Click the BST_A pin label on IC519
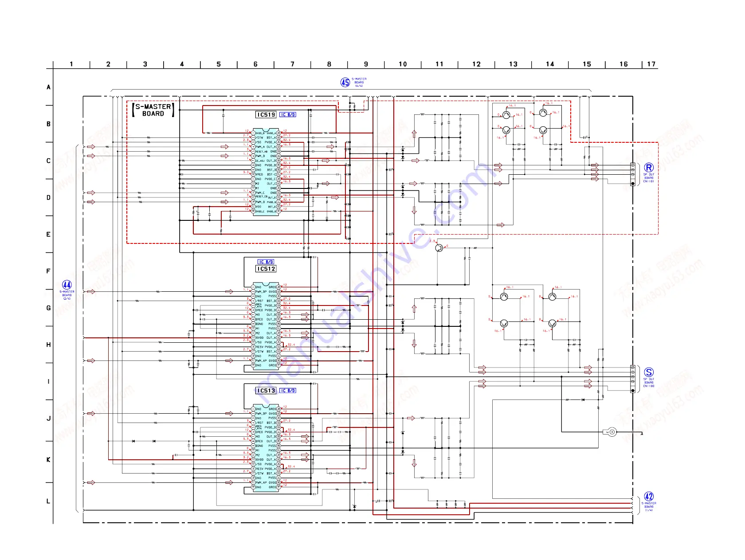The height and width of the screenshot is (560, 745). click(271, 138)
